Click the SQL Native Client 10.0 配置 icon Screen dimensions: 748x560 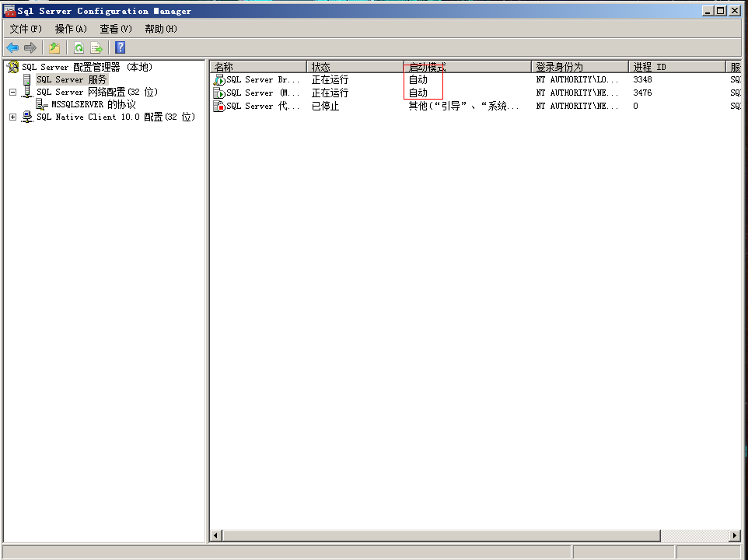pos(27,117)
